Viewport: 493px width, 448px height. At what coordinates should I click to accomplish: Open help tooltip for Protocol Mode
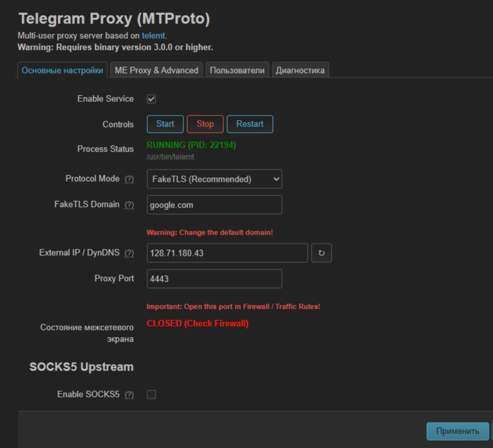129,179
